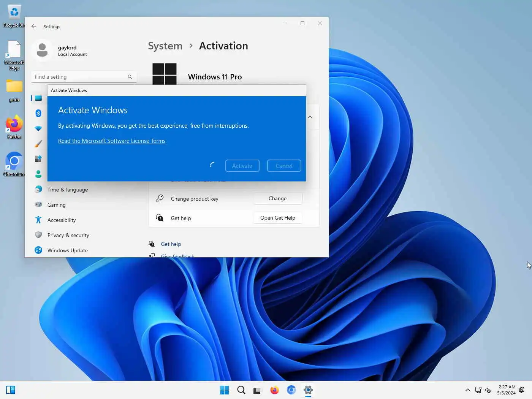Select Apps sidebar icon

tap(38, 159)
